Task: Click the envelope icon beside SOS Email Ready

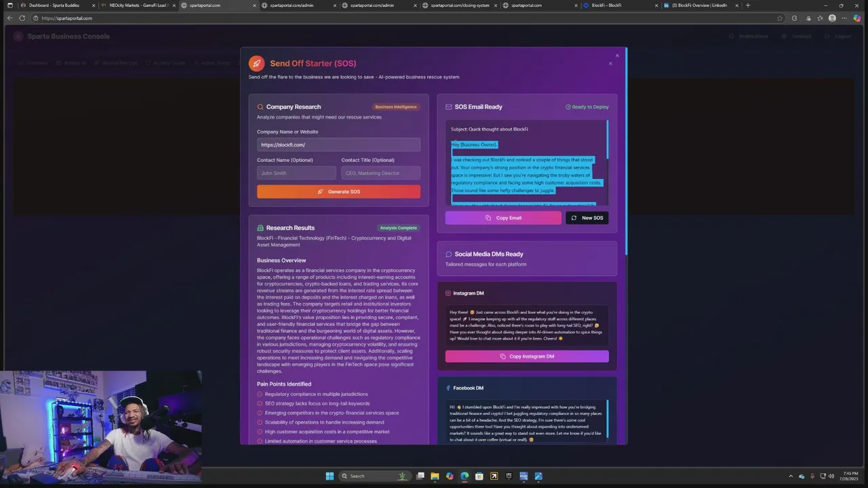Action: tap(449, 106)
